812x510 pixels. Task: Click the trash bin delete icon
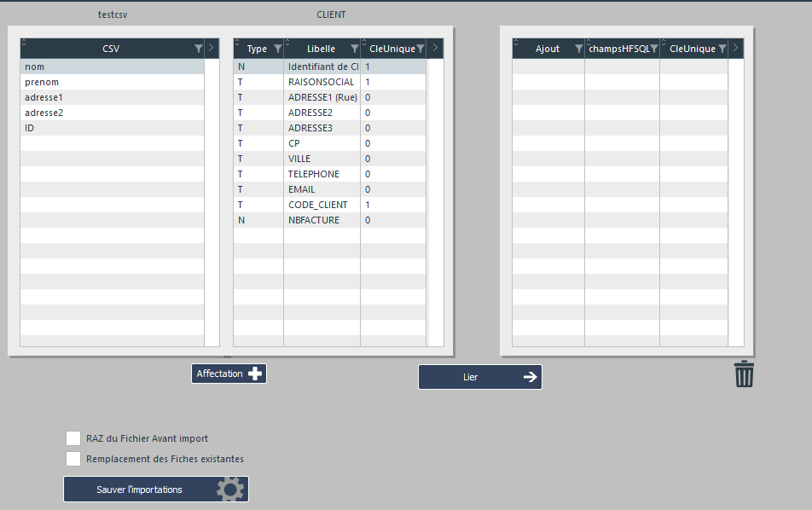745,374
